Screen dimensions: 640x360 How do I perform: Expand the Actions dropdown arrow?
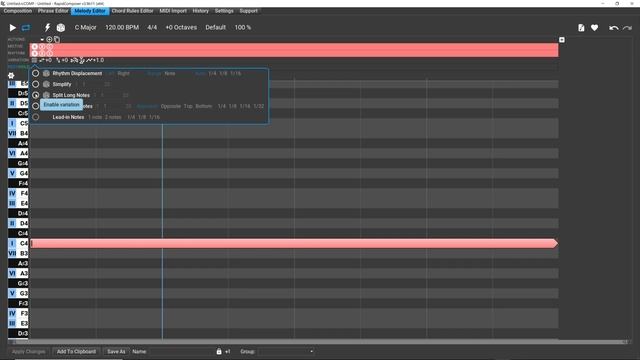[x=42, y=40]
